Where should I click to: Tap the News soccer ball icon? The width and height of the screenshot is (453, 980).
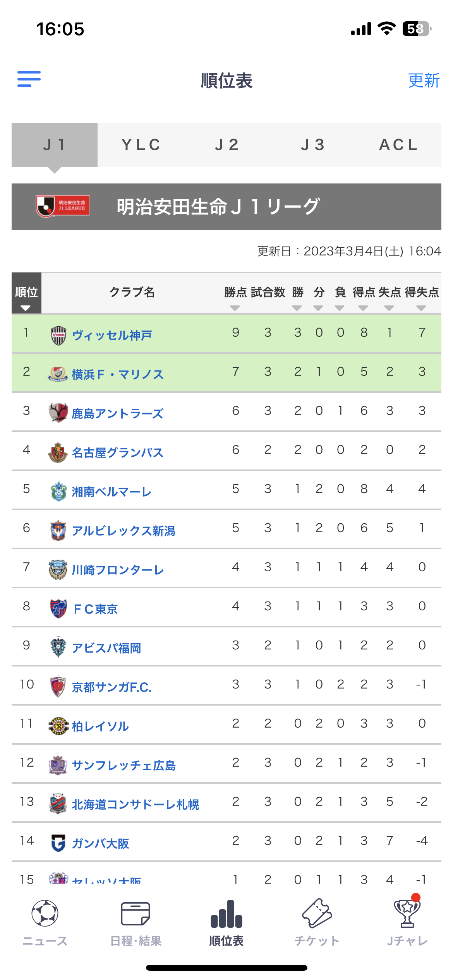pyautogui.click(x=45, y=913)
